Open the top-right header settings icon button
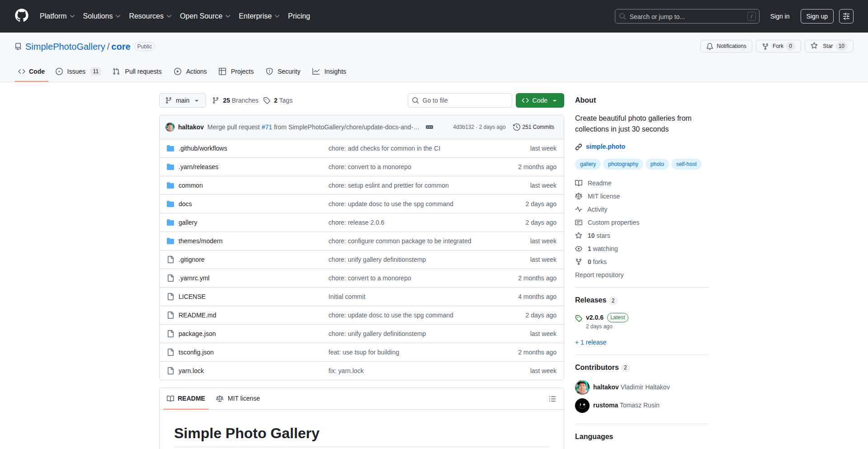Viewport: 868px width, 449px height. coord(846,16)
